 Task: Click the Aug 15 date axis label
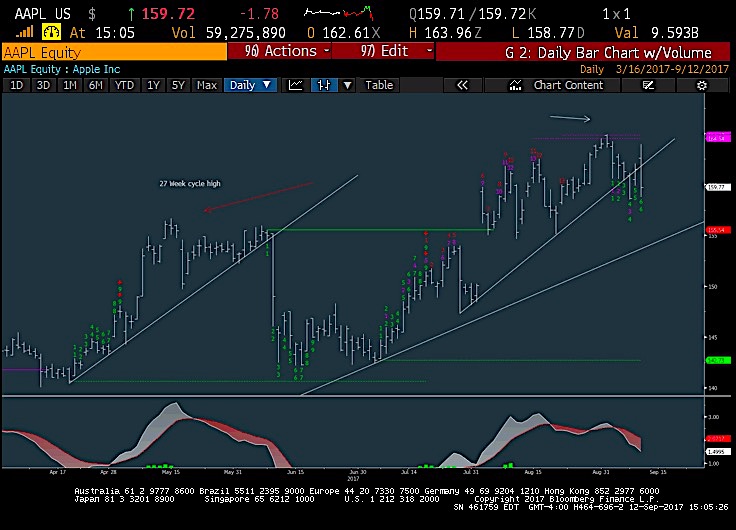(533, 472)
